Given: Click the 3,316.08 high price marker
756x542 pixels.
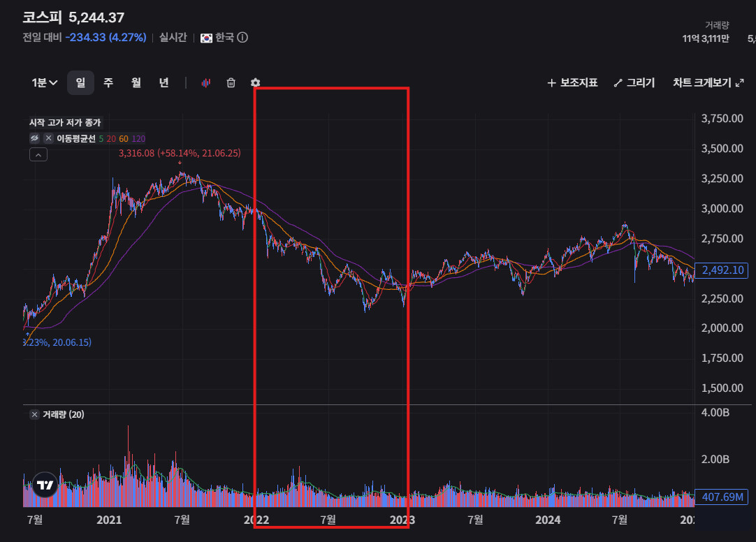Looking at the screenshot, I should (180, 153).
